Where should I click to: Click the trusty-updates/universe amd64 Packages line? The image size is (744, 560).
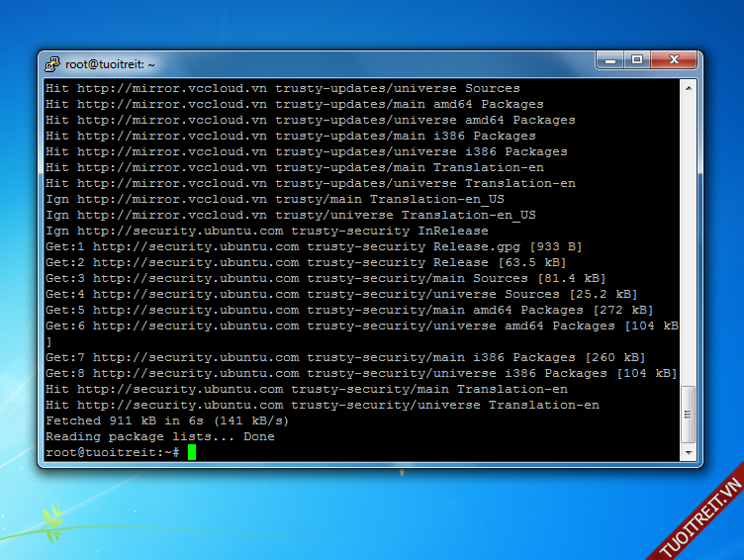click(x=311, y=120)
